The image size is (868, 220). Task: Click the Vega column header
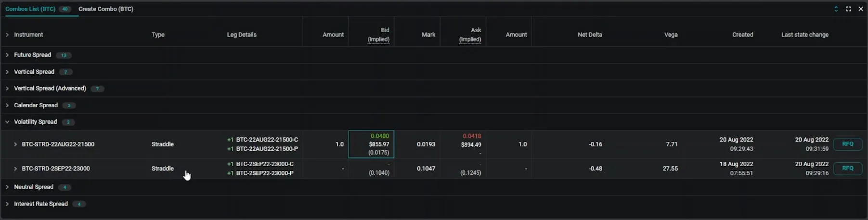tap(671, 35)
